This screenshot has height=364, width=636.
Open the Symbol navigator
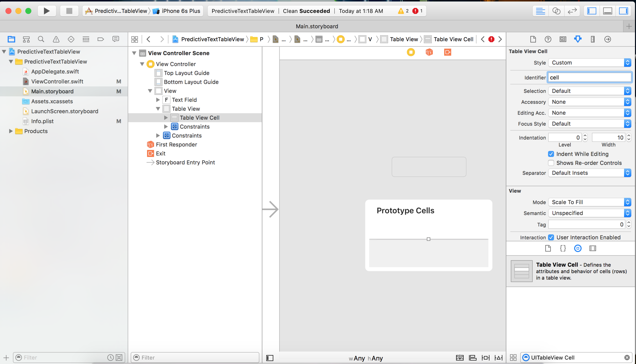[26, 39]
